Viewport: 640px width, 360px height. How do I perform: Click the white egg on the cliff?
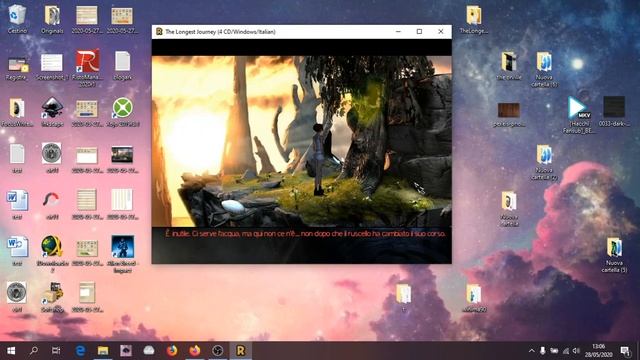pos(233,205)
